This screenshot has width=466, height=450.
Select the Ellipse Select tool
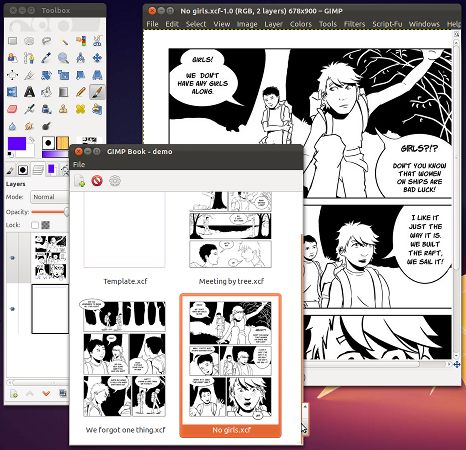tap(29, 41)
